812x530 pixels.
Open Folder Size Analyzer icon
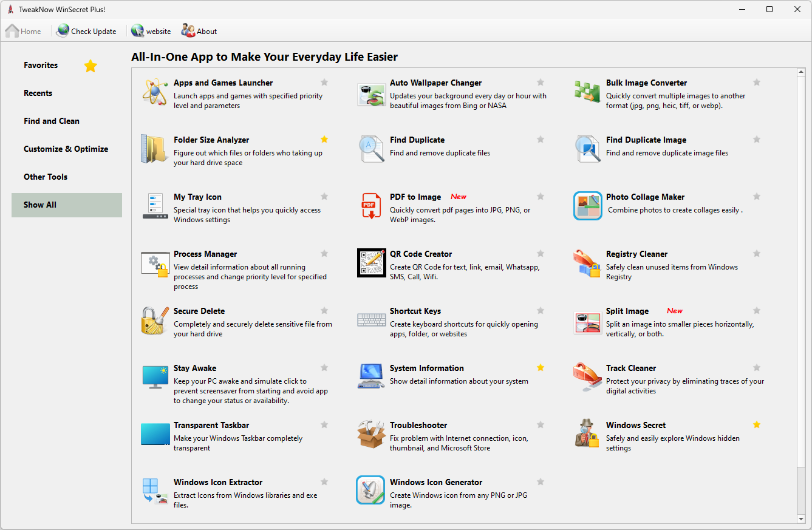coord(155,149)
